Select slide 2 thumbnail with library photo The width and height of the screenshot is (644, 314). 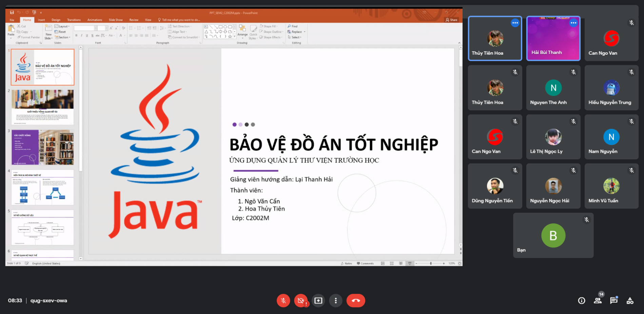click(x=42, y=107)
